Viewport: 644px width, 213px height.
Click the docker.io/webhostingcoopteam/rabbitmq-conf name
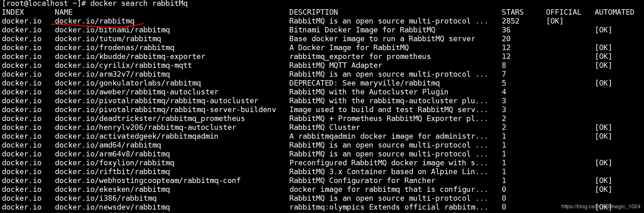tap(148, 181)
